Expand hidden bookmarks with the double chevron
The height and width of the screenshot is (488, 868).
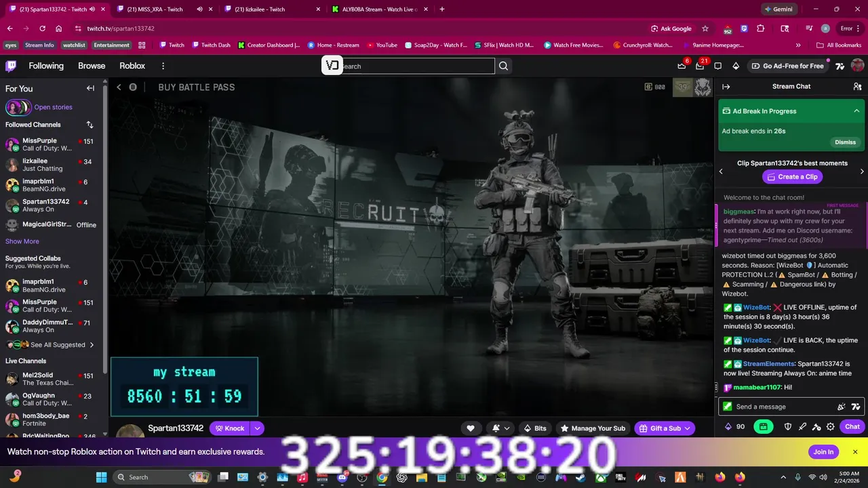tap(798, 45)
